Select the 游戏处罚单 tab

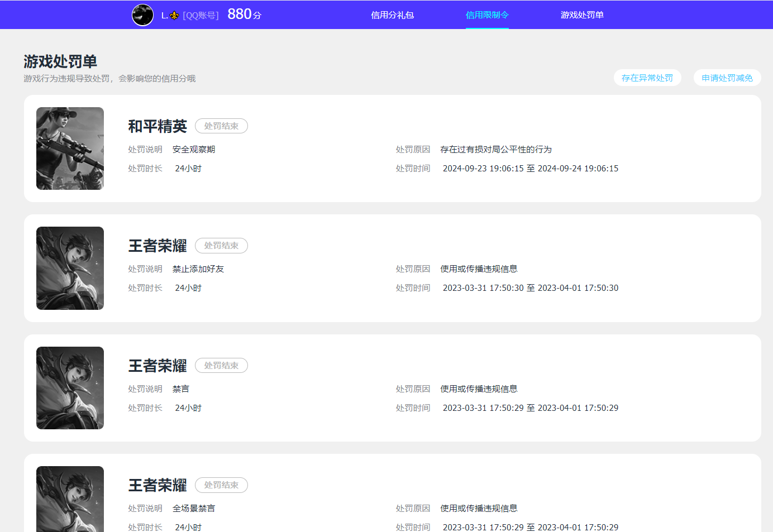click(582, 15)
